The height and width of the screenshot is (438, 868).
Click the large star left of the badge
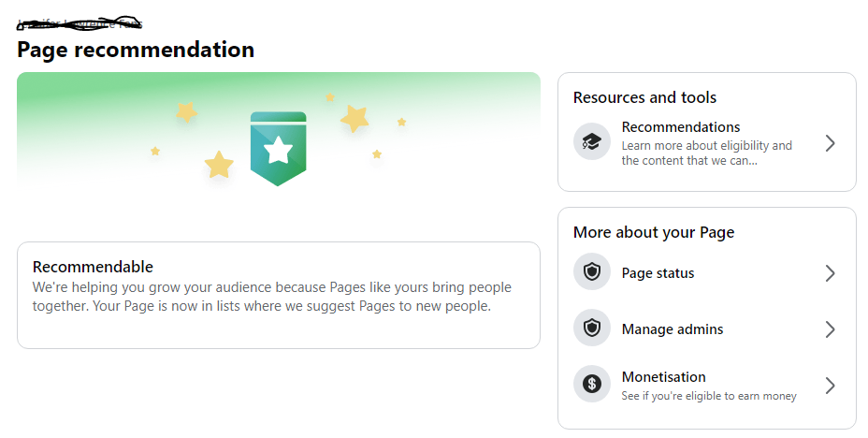tap(219, 165)
